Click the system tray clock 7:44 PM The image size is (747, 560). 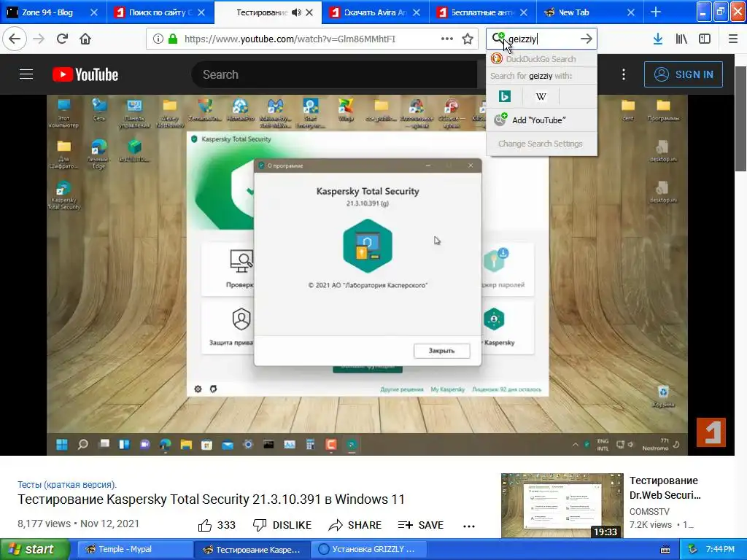point(720,549)
